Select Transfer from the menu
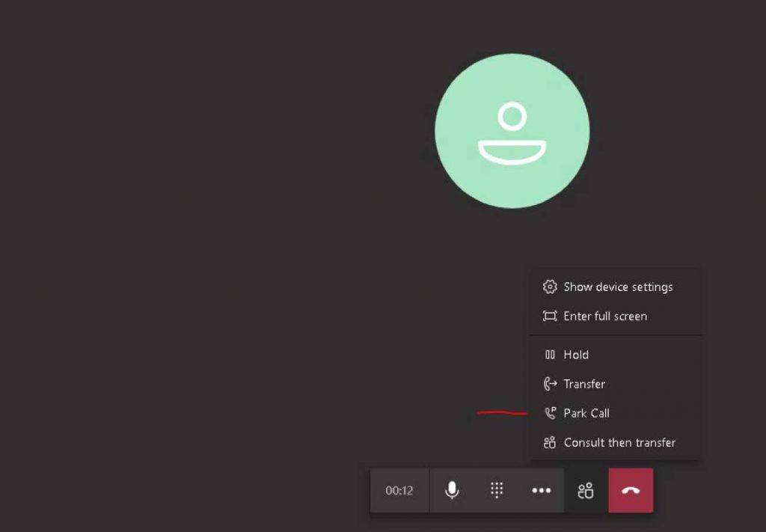 pyautogui.click(x=616, y=384)
